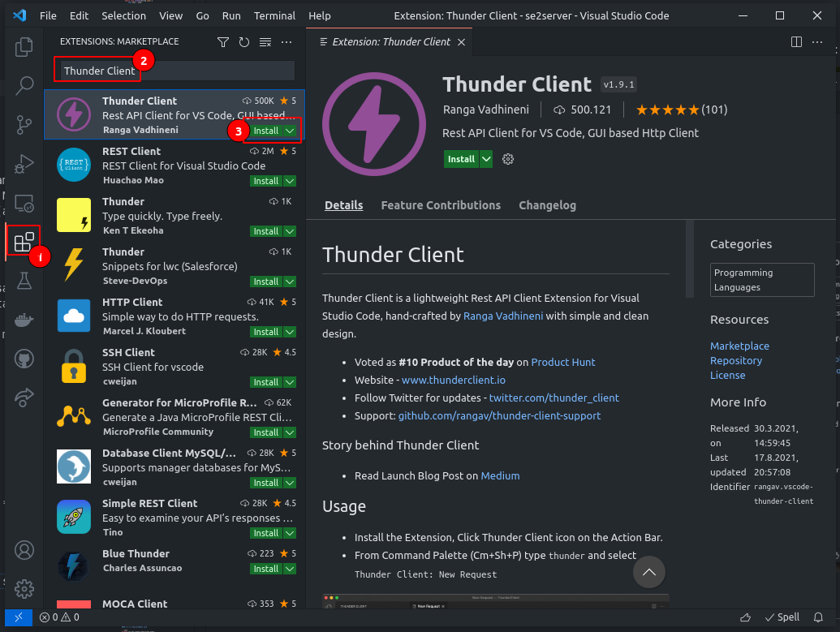Open the License resource link

click(727, 375)
